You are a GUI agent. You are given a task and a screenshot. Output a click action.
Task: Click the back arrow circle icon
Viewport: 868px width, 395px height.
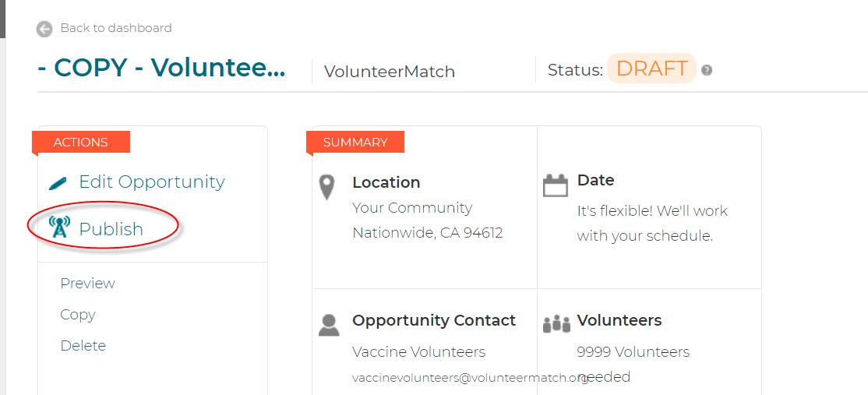point(44,29)
